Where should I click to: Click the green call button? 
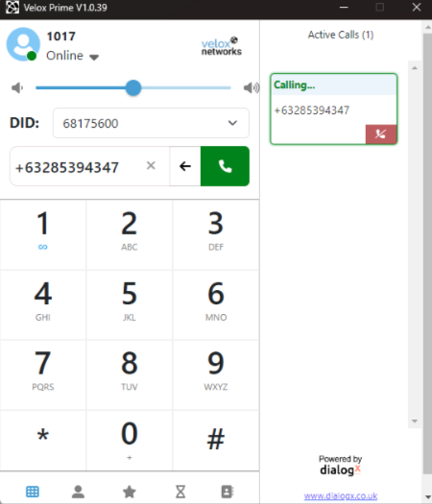coord(225,166)
